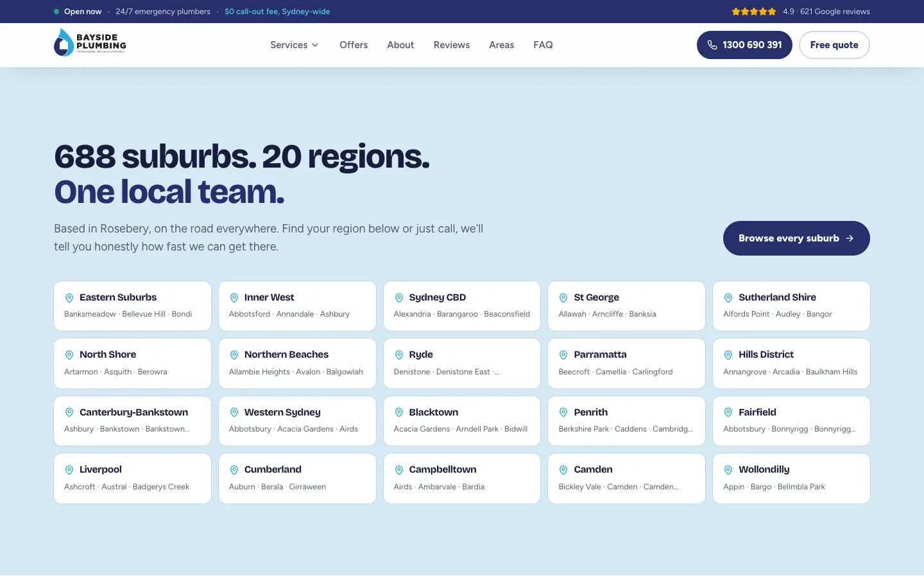Open the Western Sydney region card
924x578 pixels.
pos(297,421)
